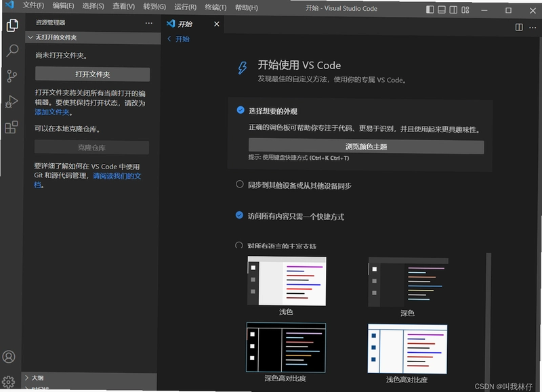This screenshot has height=392, width=542.
Task: Toggle the 访问所有内容只需一个快捷方式 step checkmark
Action: pos(239,215)
